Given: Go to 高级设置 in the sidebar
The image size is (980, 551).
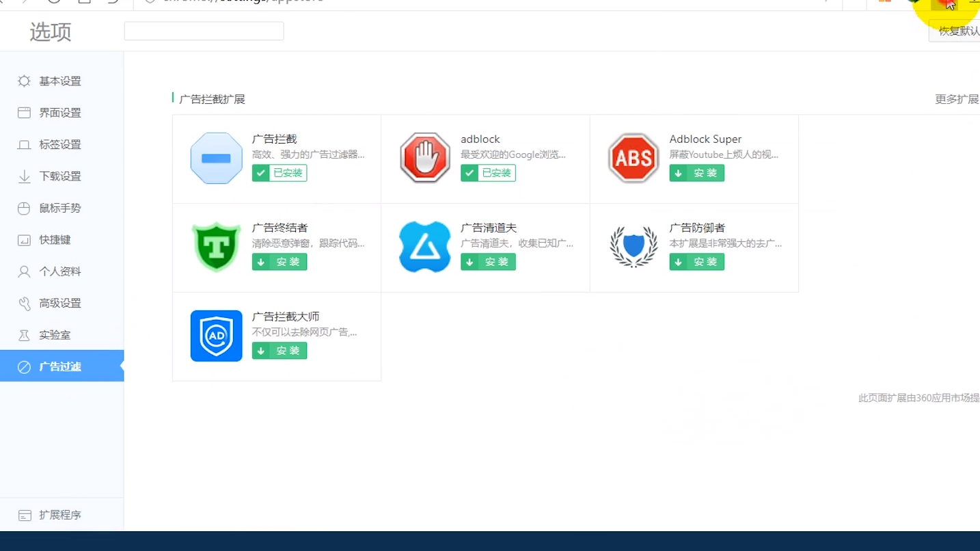Looking at the screenshot, I should (62, 304).
